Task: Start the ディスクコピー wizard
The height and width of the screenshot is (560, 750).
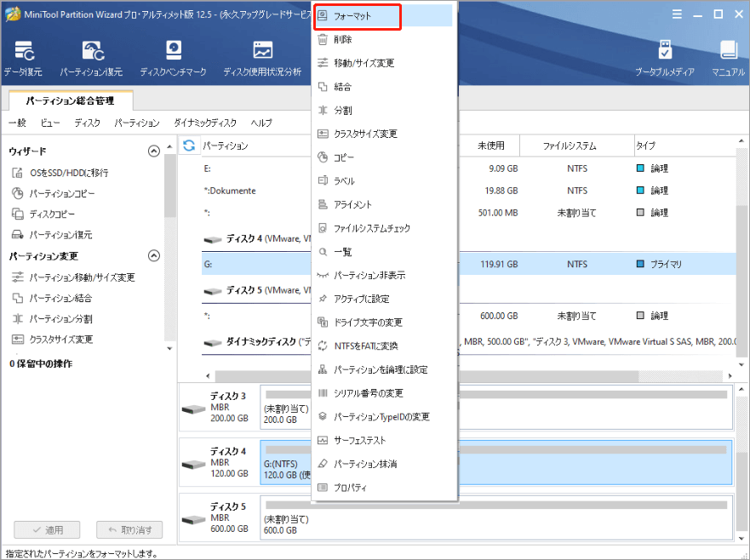Action: coord(43,214)
